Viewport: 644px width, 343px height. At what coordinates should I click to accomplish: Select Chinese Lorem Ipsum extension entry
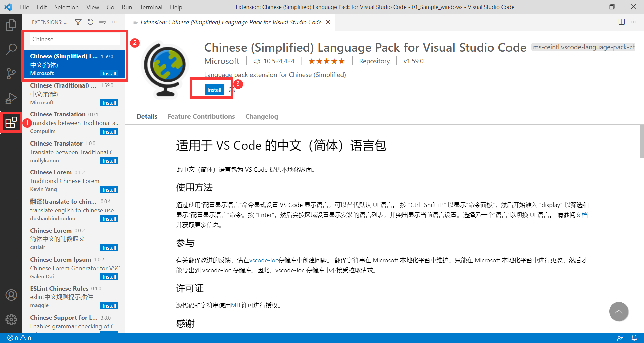point(74,268)
